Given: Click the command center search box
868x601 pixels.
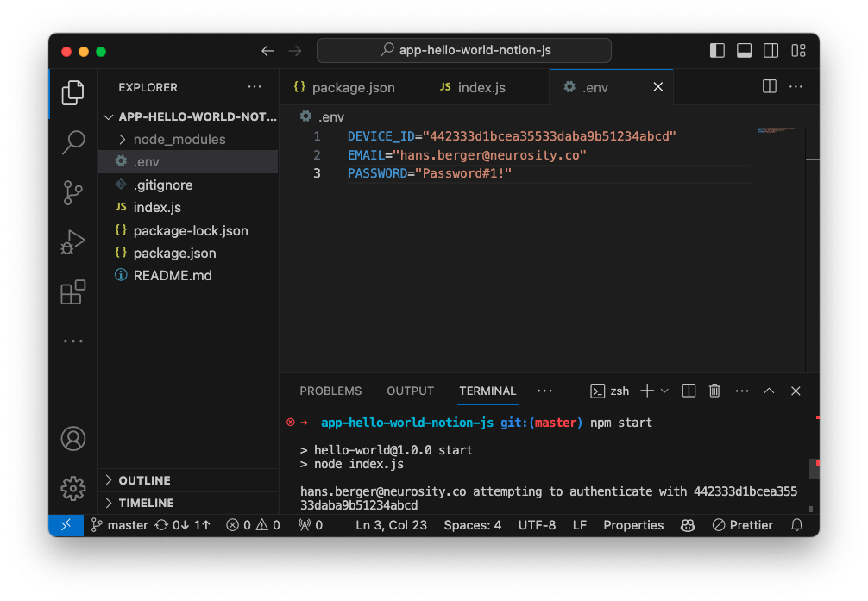Looking at the screenshot, I should pos(464,50).
